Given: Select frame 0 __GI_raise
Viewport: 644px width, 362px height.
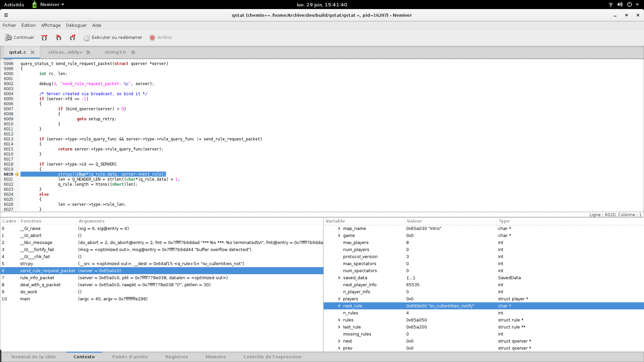Looking at the screenshot, I should point(162,229).
